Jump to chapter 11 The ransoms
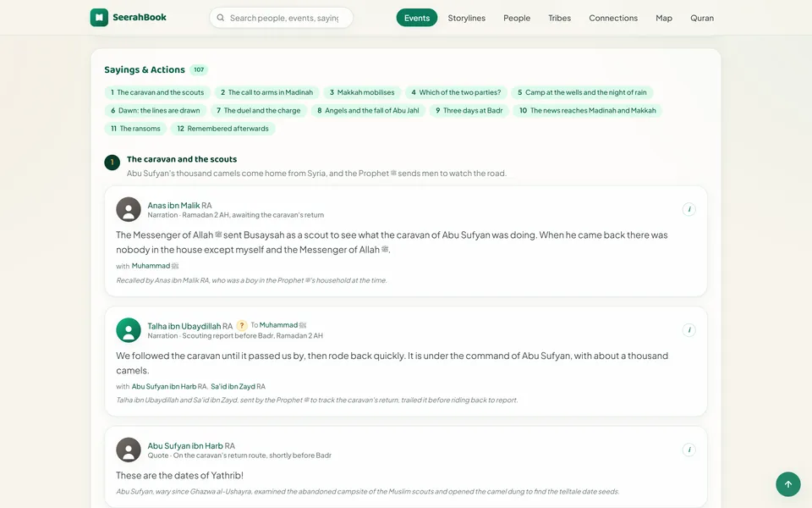Screen dimensions: 812x508 tap(135, 129)
